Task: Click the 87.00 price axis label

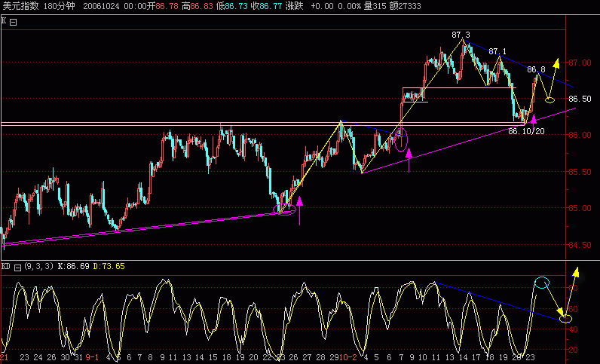Action: pyautogui.click(x=580, y=63)
